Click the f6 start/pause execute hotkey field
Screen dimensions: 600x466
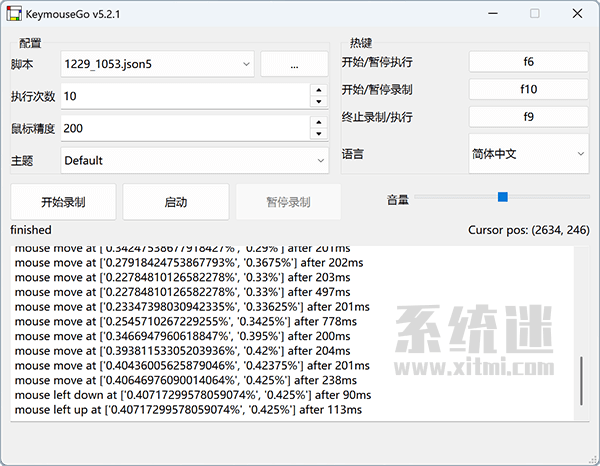pyautogui.click(x=528, y=62)
